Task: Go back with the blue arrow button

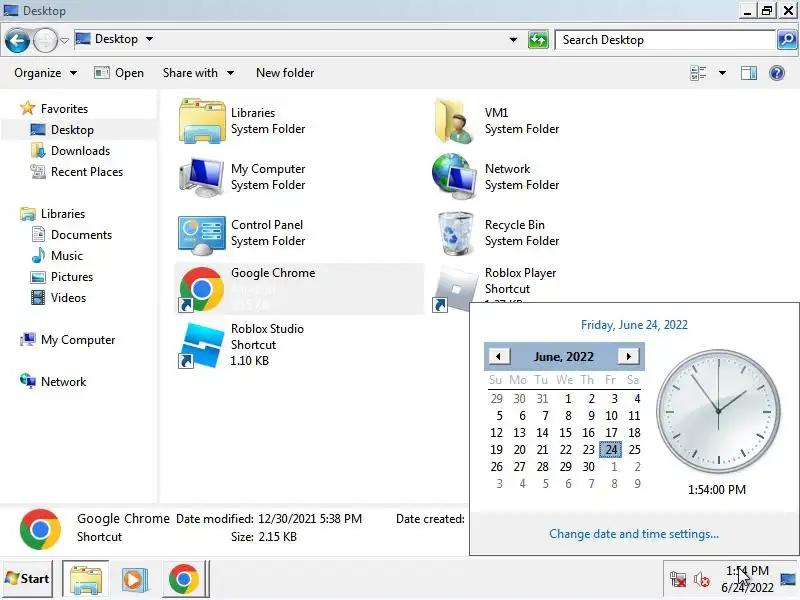Action: click(17, 40)
